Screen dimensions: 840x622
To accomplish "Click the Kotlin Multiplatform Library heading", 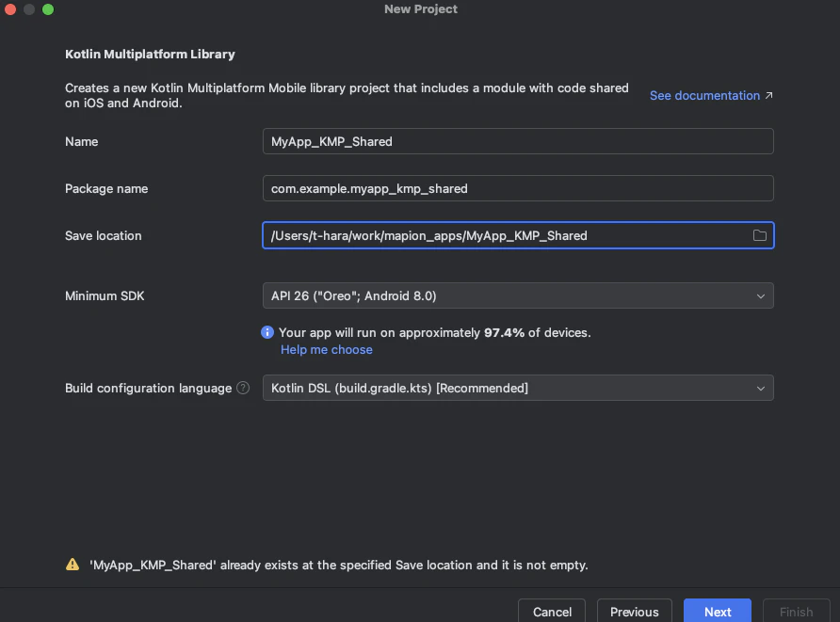I will point(150,54).
